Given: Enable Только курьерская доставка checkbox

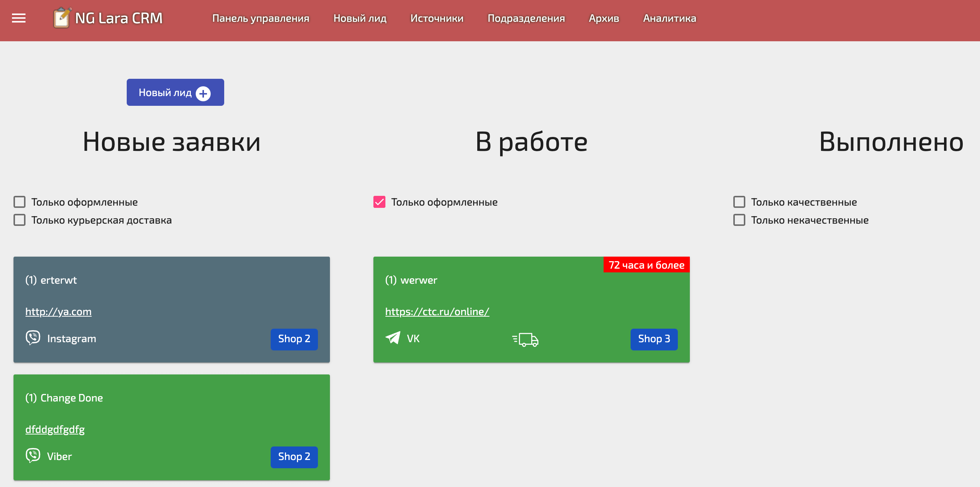Looking at the screenshot, I should click(19, 220).
